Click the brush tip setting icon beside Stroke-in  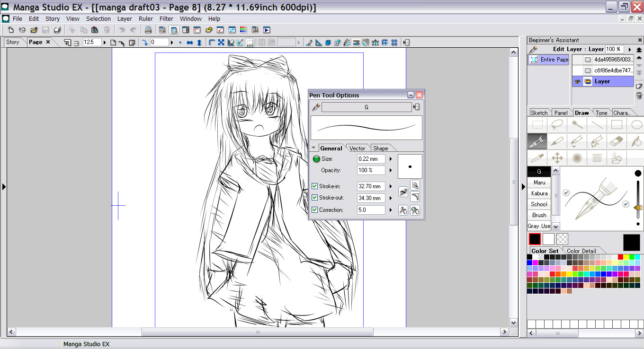click(x=403, y=192)
